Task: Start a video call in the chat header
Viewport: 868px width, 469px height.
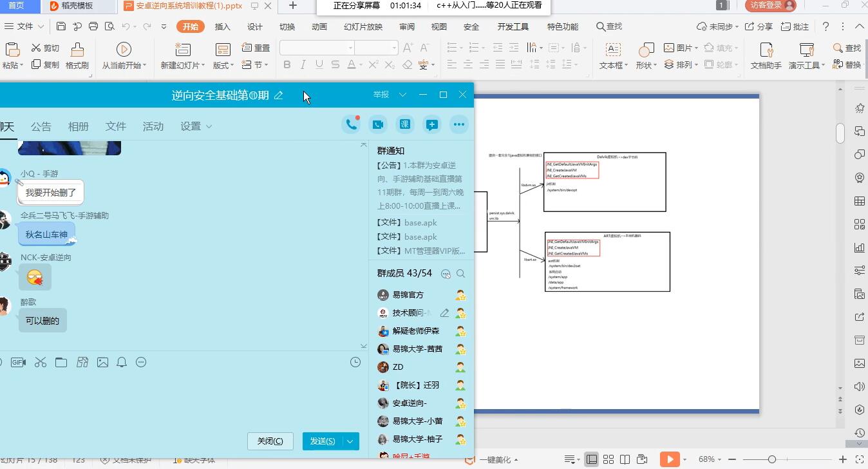Action: click(377, 125)
